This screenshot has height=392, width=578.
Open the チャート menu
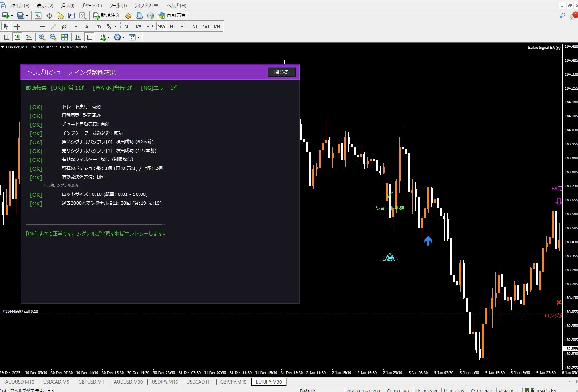(91, 5)
